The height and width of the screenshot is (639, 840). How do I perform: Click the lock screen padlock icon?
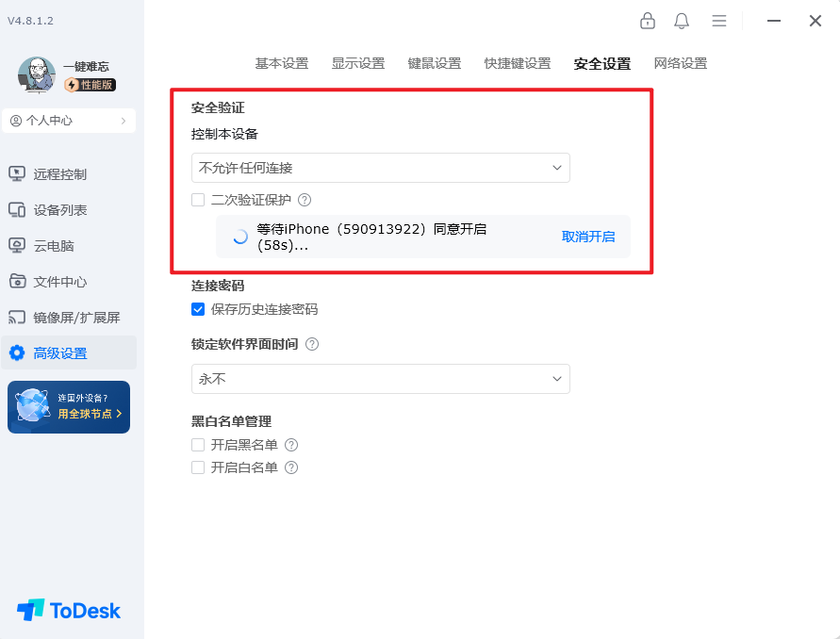point(647,21)
